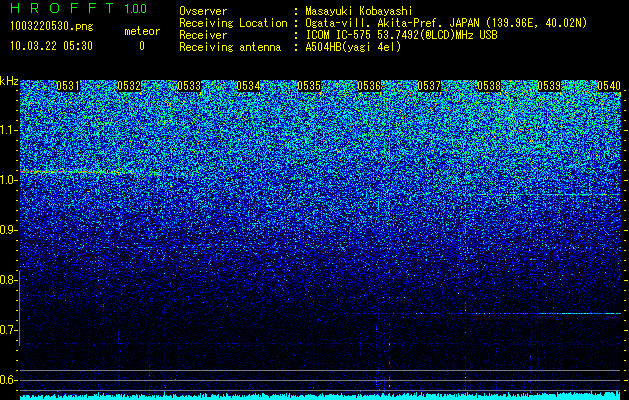Click the 1.1 kHz axis label
Image resolution: width=629 pixels, height=400 pixels.
(x=8, y=130)
